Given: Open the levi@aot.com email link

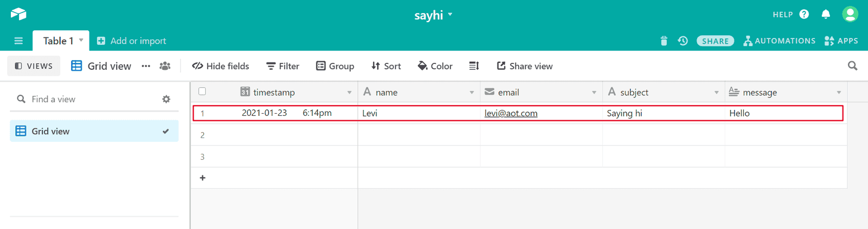Looking at the screenshot, I should [511, 113].
